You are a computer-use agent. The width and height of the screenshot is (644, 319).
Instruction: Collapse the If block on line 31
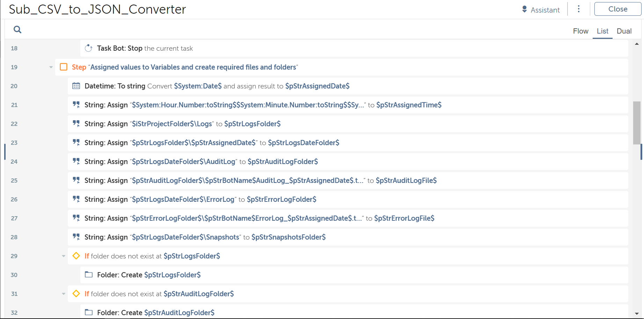tap(64, 294)
